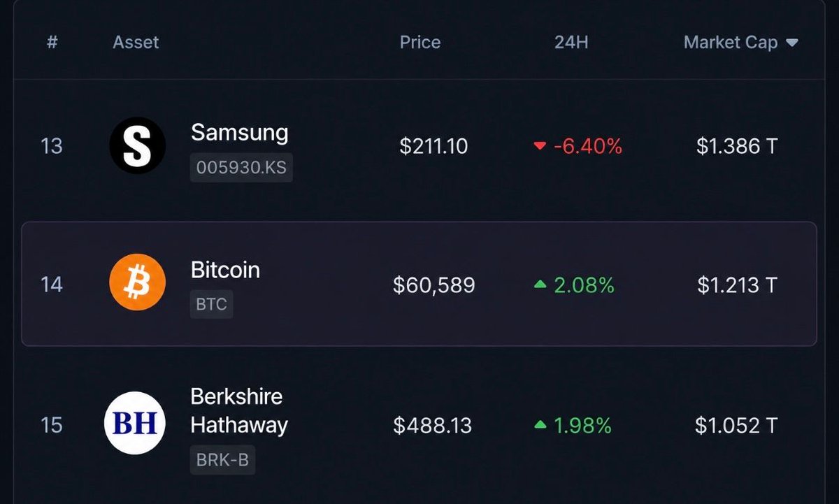Sort by the 24H column header
This screenshot has height=504, width=839.
point(571,42)
